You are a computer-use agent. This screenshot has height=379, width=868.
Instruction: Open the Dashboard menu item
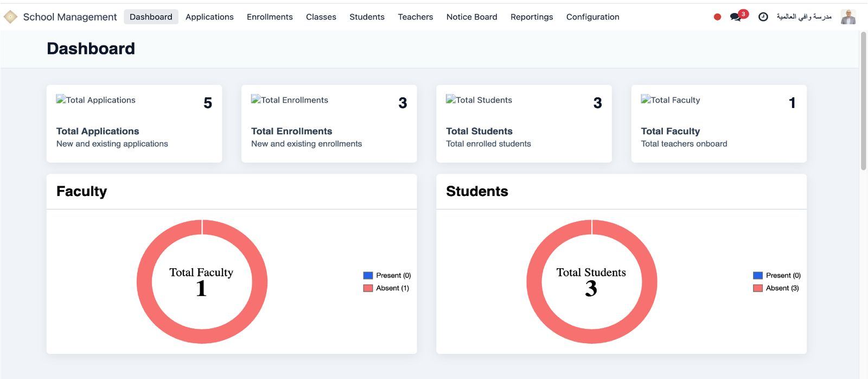[x=151, y=17]
